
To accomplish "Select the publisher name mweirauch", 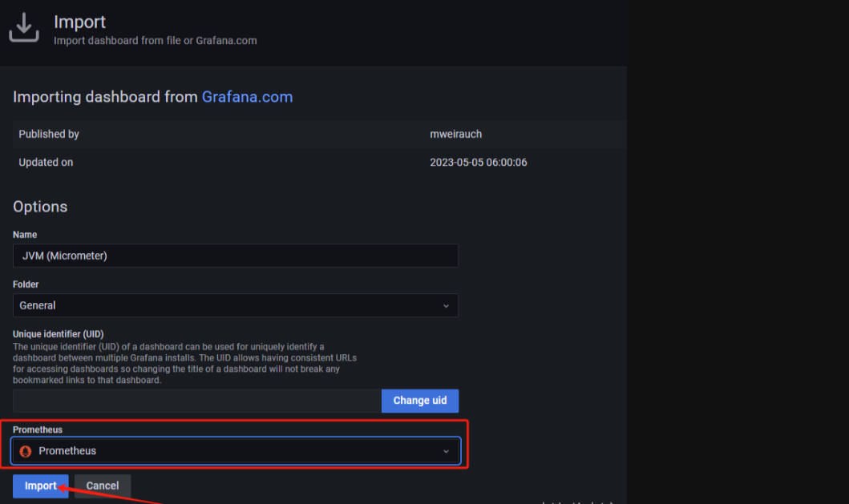I will click(456, 135).
